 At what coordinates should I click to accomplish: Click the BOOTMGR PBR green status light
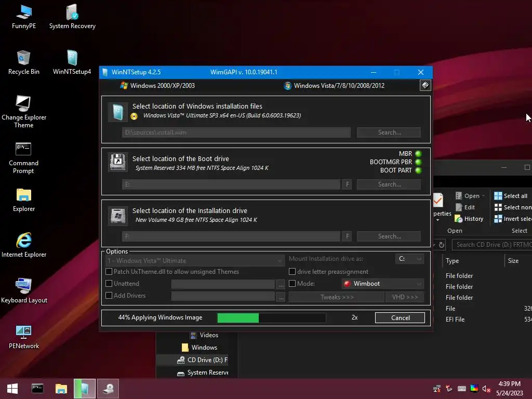pyautogui.click(x=418, y=162)
